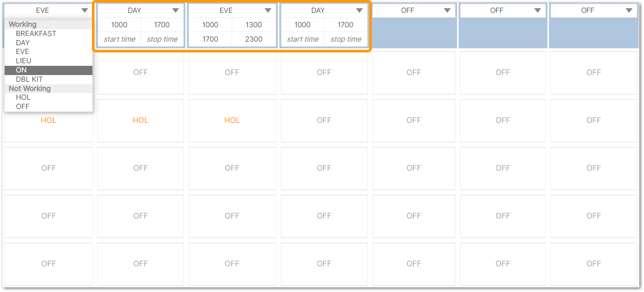Click the empty stop time field in the fourth column
The height and width of the screenshot is (292, 644).
[346, 39]
